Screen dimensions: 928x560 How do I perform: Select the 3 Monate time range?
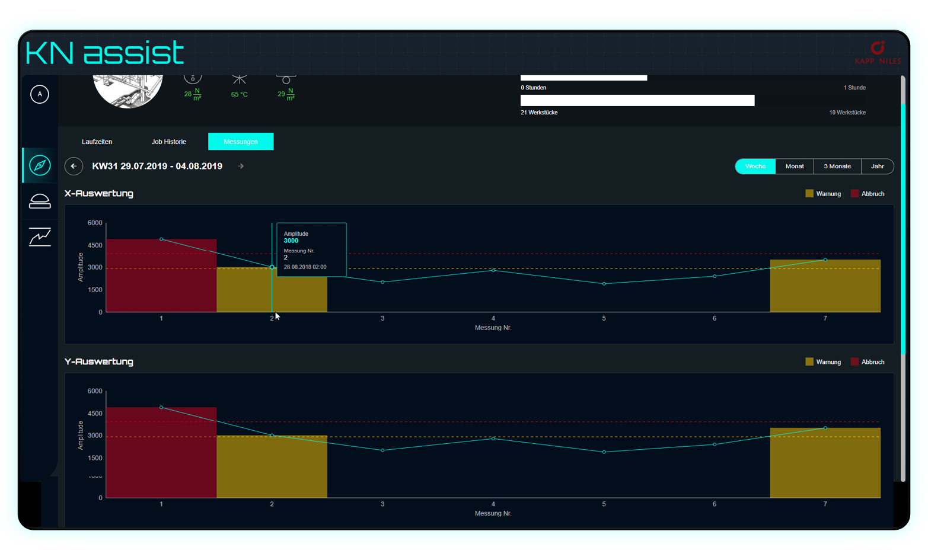(837, 167)
